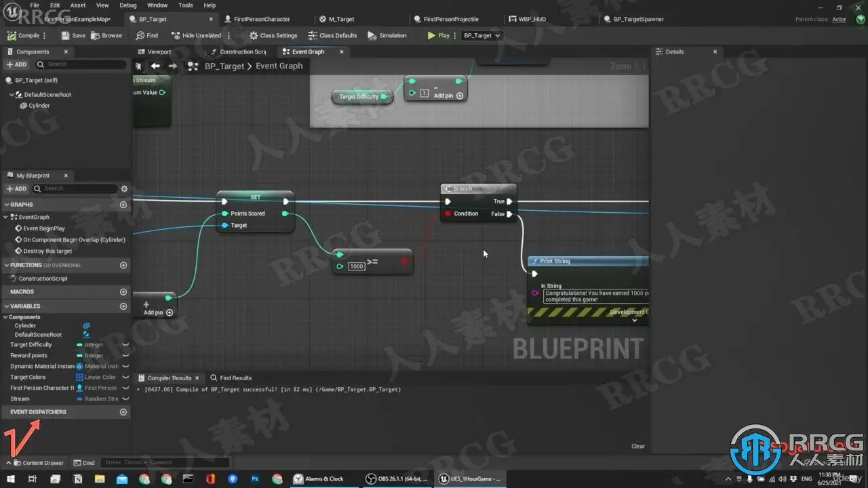Toggle Simulation mode
Screen dimensions: 868x488
click(x=387, y=35)
